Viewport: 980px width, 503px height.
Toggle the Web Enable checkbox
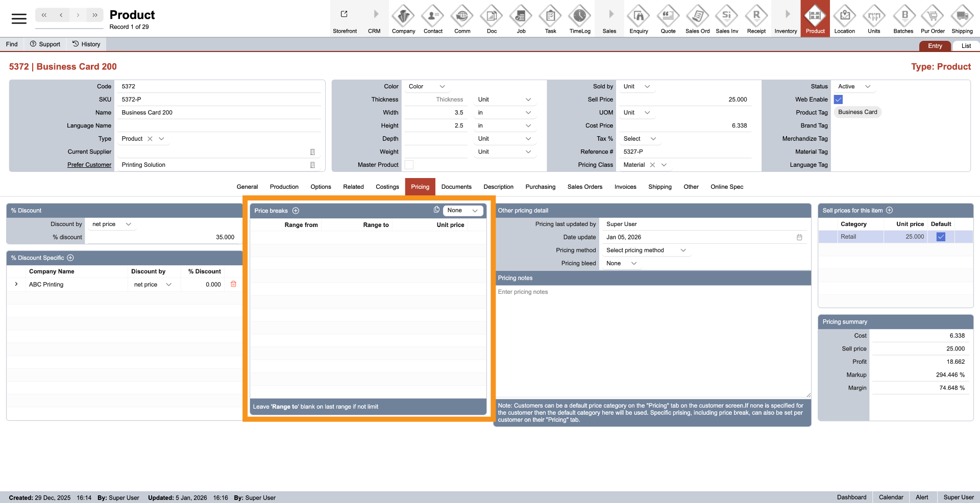pyautogui.click(x=838, y=99)
